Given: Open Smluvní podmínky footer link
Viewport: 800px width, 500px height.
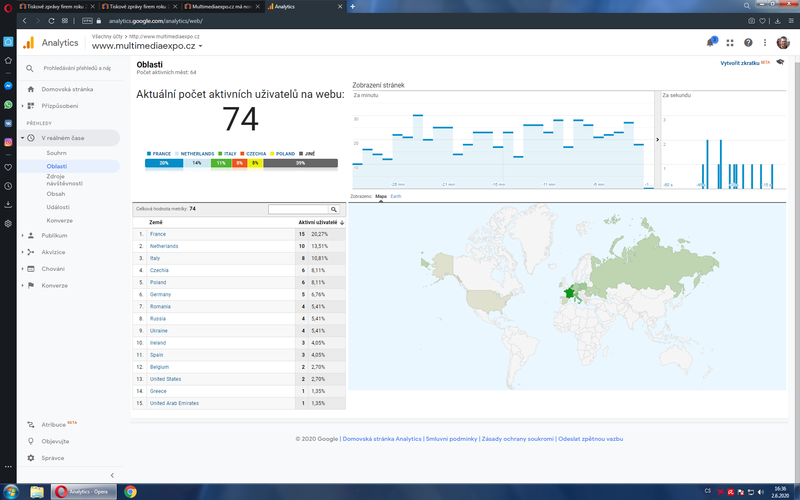Looking at the screenshot, I should tap(452, 439).
